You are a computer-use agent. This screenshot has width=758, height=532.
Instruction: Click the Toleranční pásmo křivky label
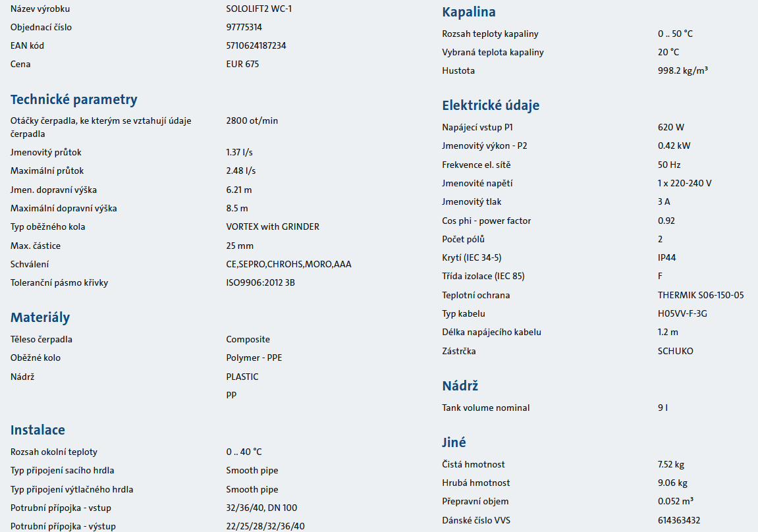click(x=59, y=282)
